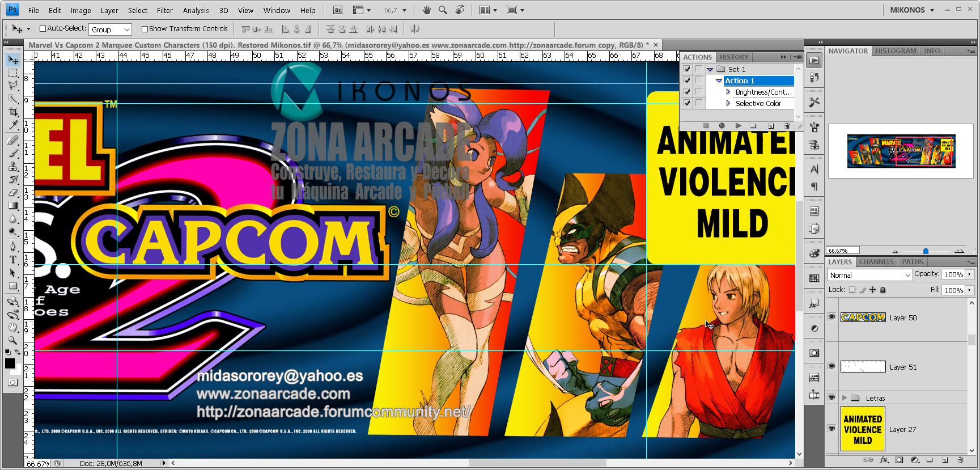Switch to Channels tab
Screen dimensions: 980x470
pyautogui.click(x=876, y=262)
